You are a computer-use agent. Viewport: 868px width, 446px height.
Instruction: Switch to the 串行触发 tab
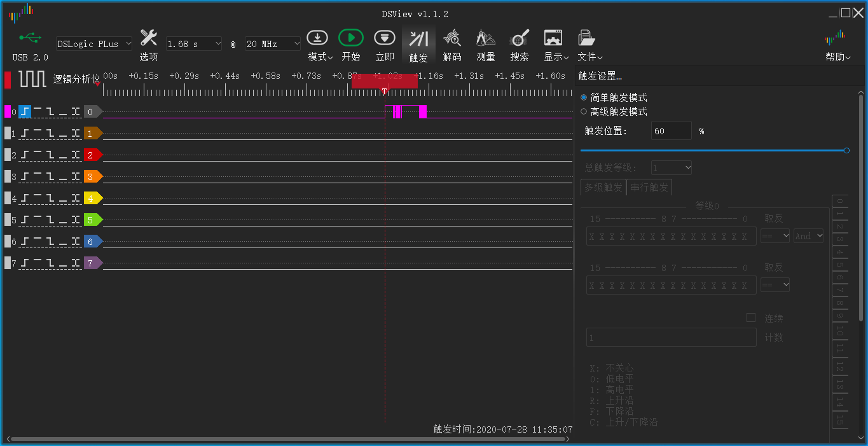(x=649, y=187)
